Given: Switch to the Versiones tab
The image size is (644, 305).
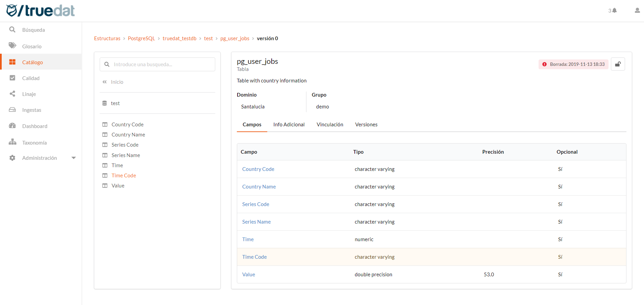Looking at the screenshot, I should (366, 124).
